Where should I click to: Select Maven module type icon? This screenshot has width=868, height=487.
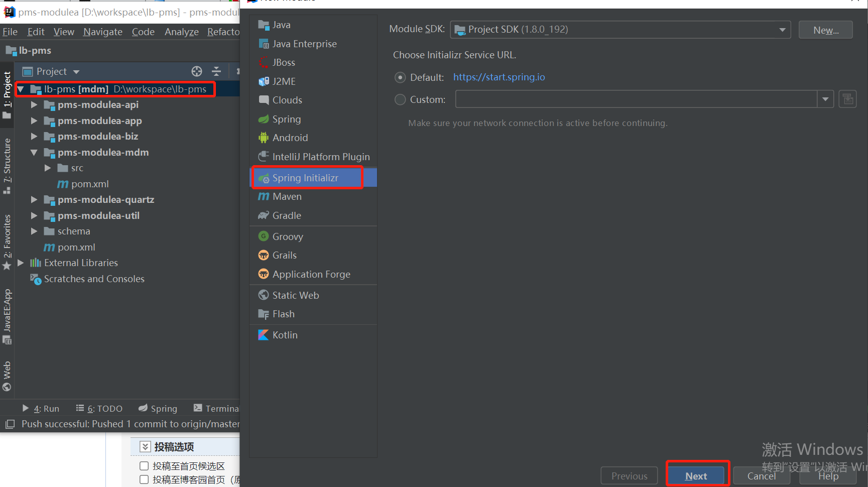(x=264, y=196)
